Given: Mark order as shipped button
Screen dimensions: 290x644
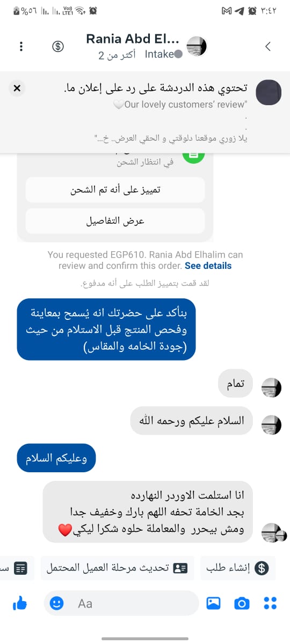Looking at the screenshot, I should point(115,190).
